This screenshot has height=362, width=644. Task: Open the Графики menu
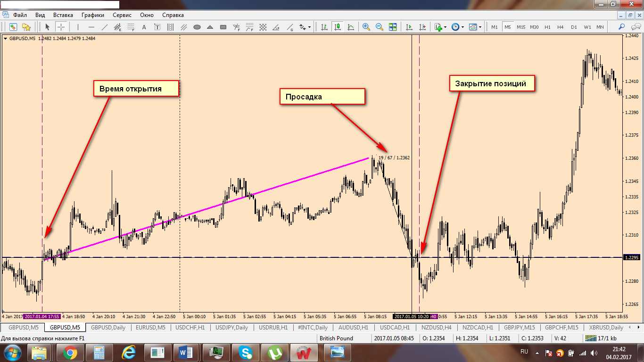93,15
